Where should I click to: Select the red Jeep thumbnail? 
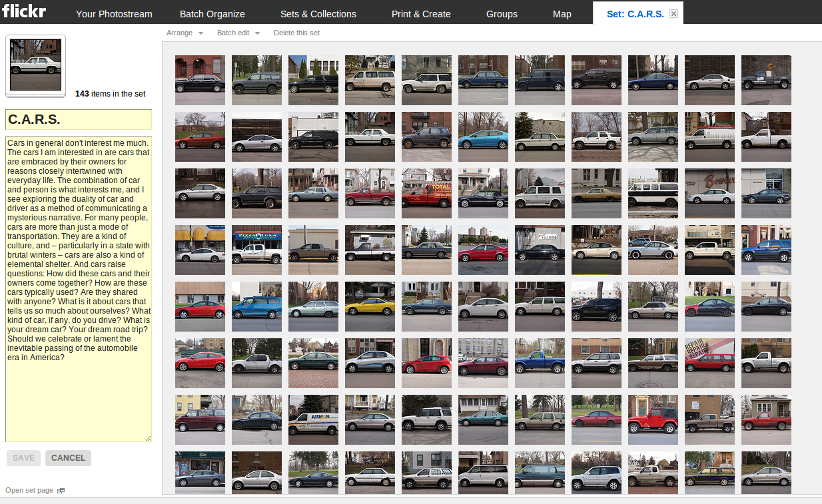tap(653, 419)
